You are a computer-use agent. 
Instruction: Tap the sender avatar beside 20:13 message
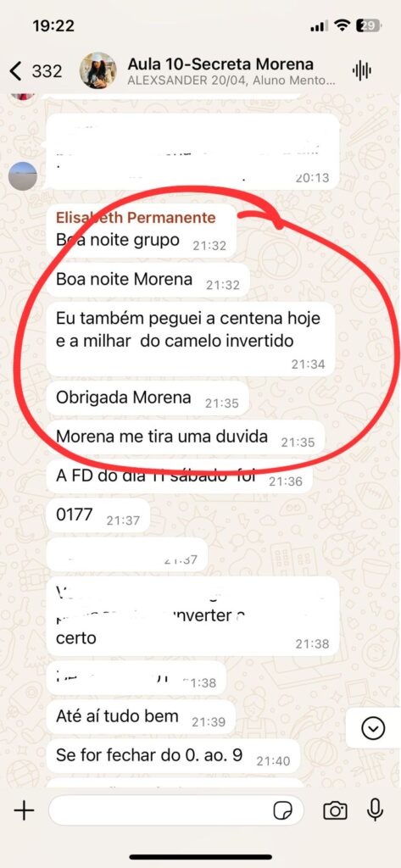[x=23, y=176]
